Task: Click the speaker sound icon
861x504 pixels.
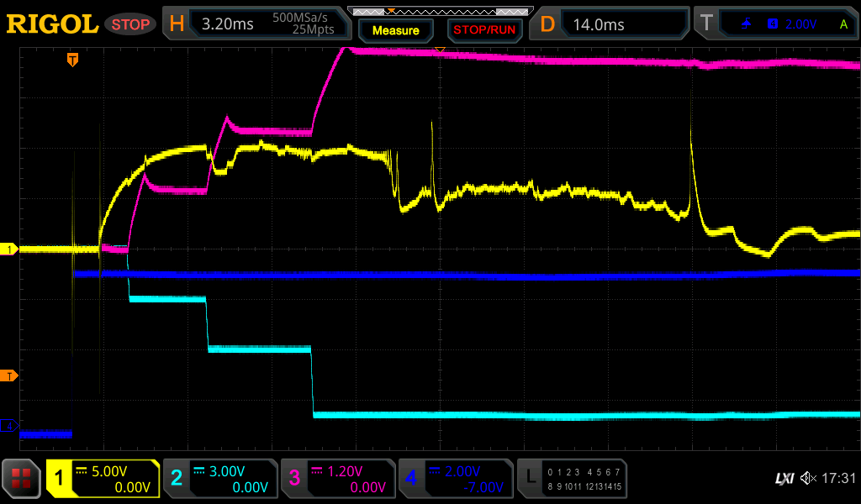Action: coord(809,478)
